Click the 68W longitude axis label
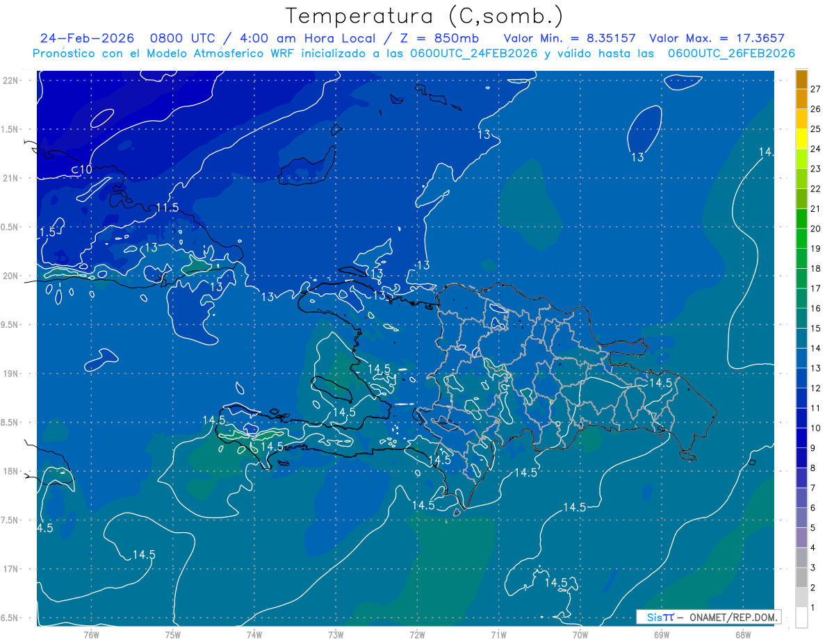 [743, 634]
